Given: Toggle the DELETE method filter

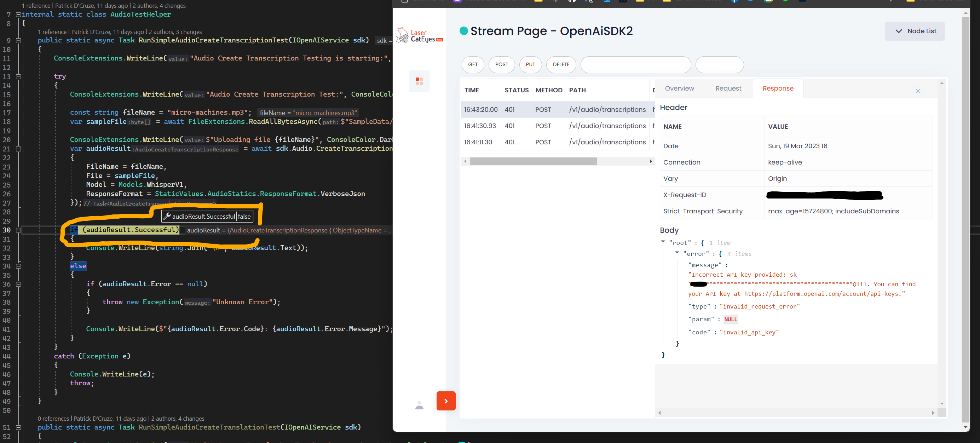Looking at the screenshot, I should pyautogui.click(x=561, y=65).
